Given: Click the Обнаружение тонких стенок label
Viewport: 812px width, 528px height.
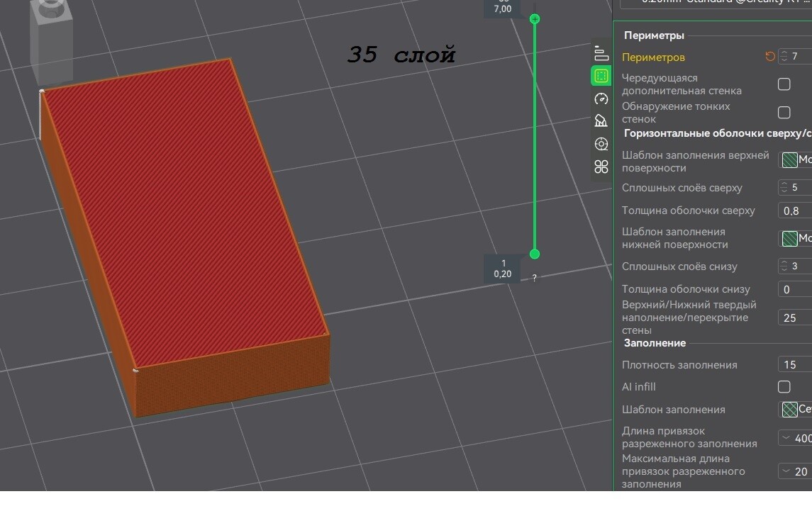Looking at the screenshot, I should coord(676,112).
